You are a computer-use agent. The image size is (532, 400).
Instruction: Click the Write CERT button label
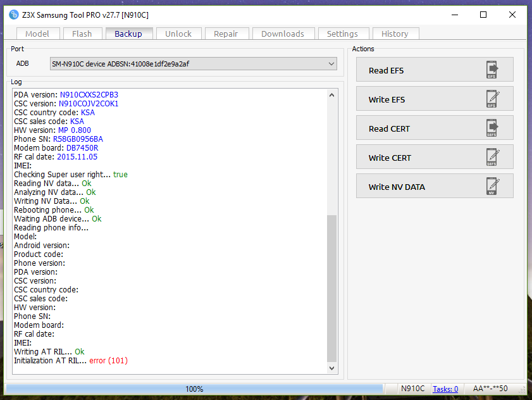390,158
